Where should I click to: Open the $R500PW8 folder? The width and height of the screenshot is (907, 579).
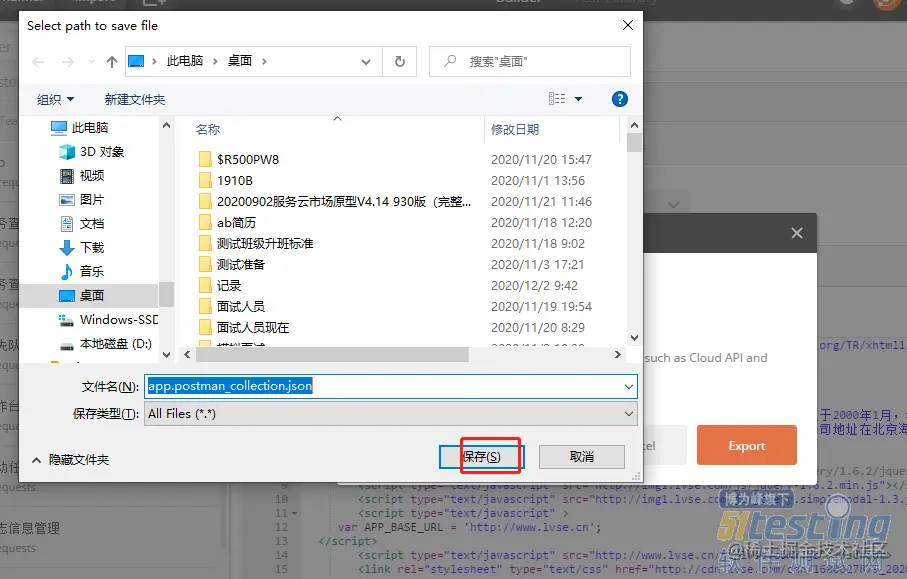point(248,160)
